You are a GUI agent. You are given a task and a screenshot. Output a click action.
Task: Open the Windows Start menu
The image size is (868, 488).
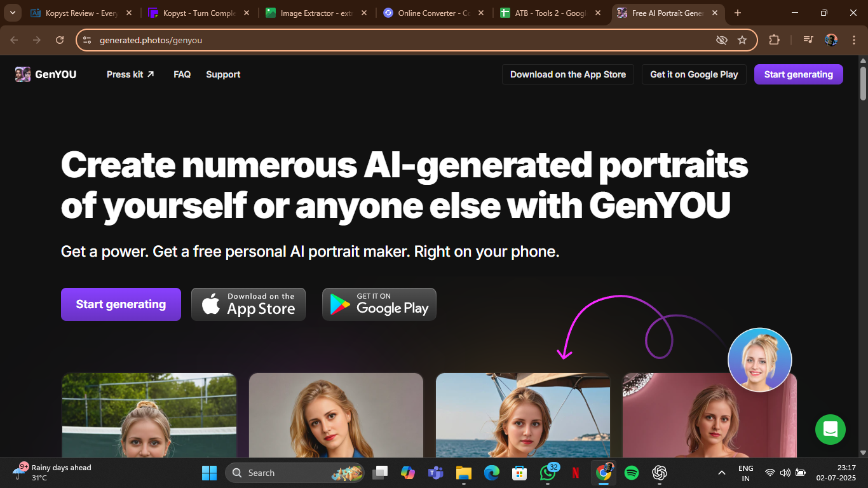pyautogui.click(x=209, y=473)
